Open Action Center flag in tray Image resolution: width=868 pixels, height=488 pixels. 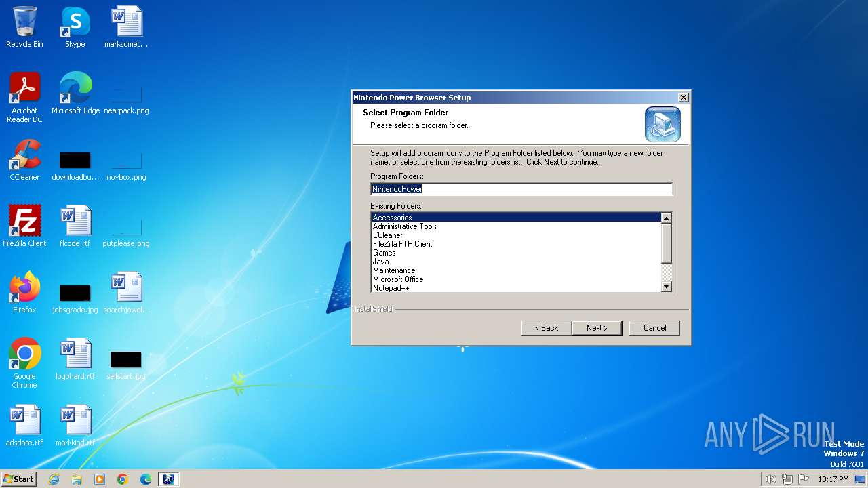coord(804,479)
